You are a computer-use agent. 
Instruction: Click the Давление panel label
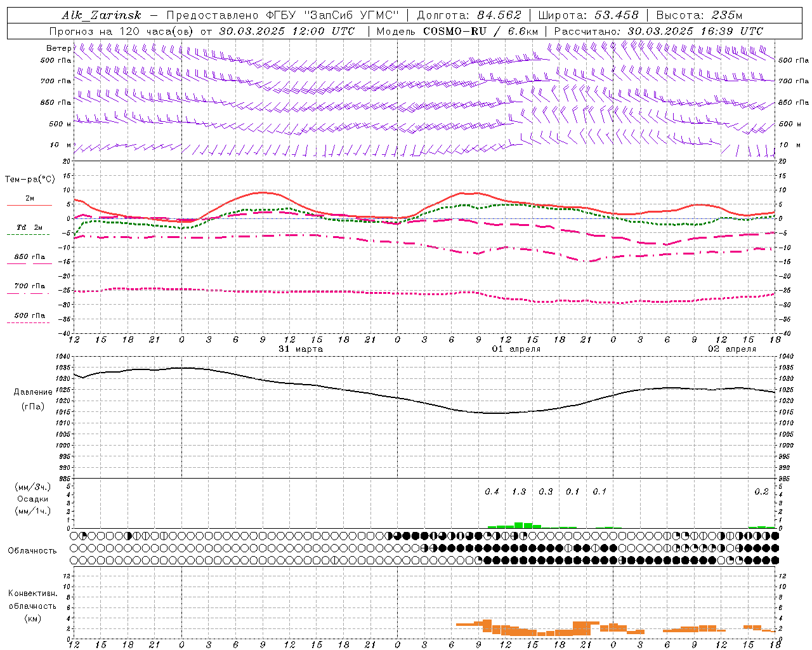(x=33, y=392)
